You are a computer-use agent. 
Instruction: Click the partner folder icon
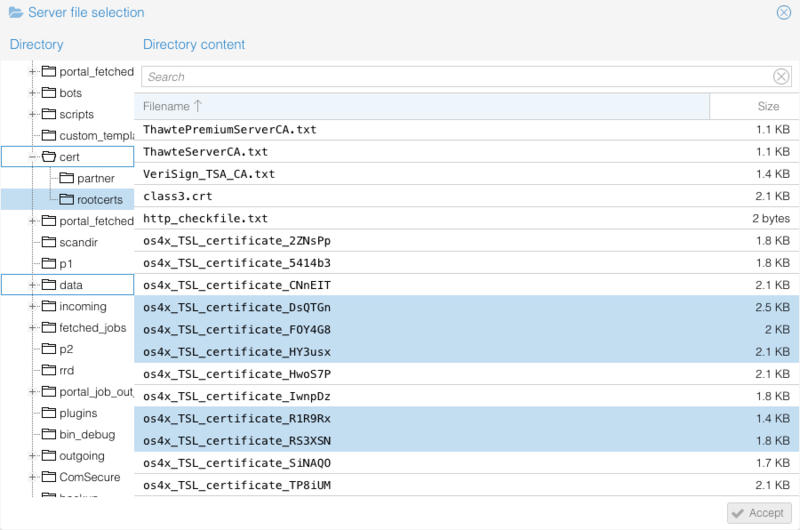click(67, 178)
